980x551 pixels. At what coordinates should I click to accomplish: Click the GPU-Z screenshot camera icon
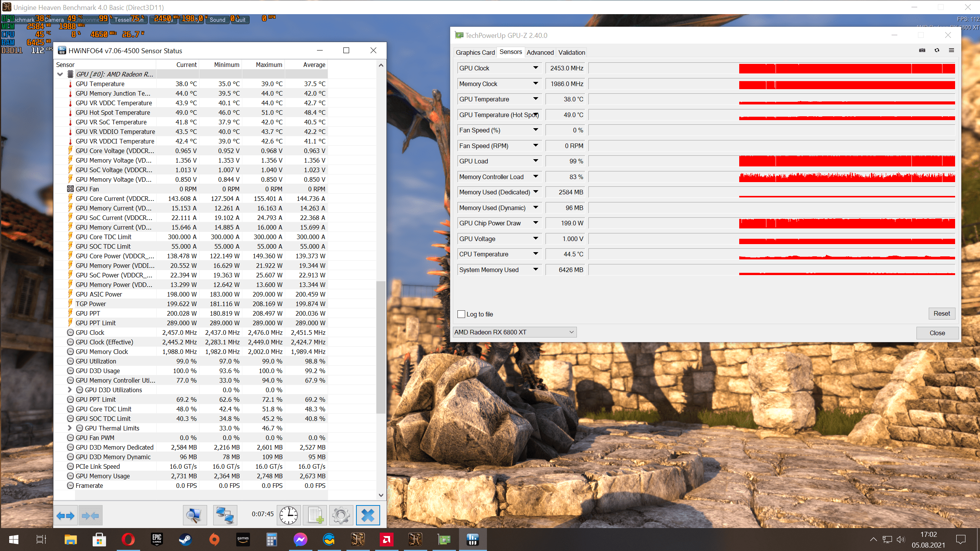coord(922,51)
